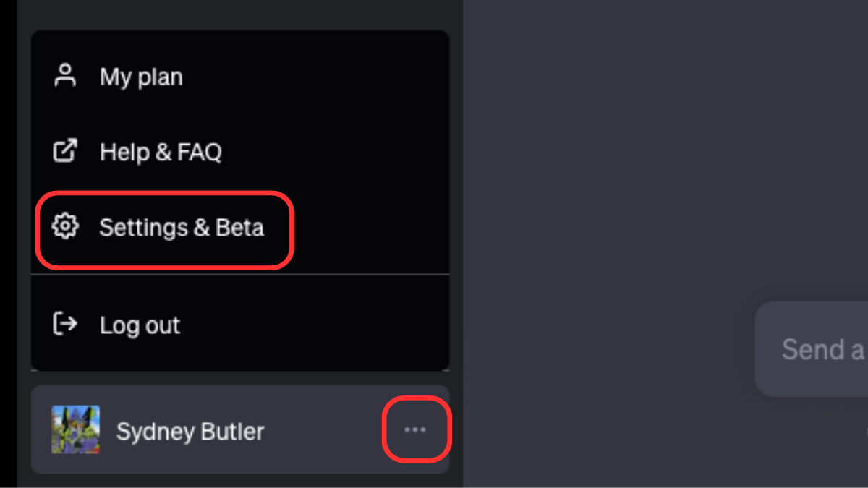
Task: Click blank space right of My plan
Action: pyautogui.click(x=318, y=77)
